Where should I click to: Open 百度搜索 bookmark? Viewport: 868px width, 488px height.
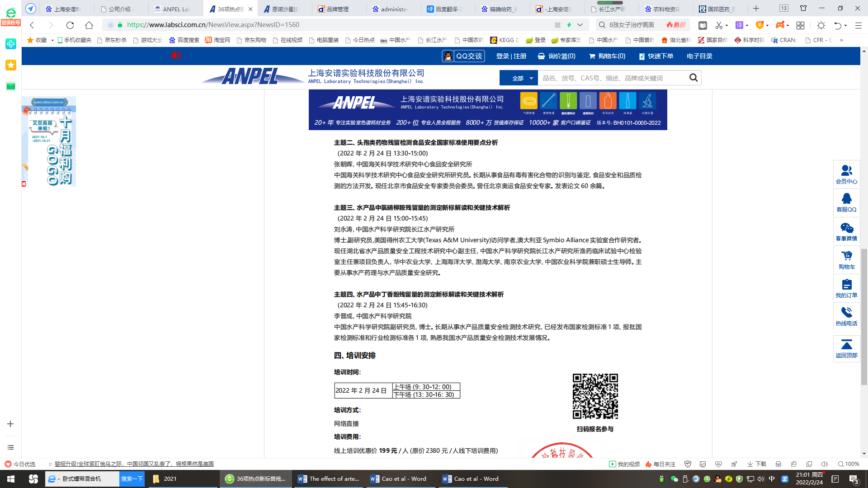click(x=184, y=40)
